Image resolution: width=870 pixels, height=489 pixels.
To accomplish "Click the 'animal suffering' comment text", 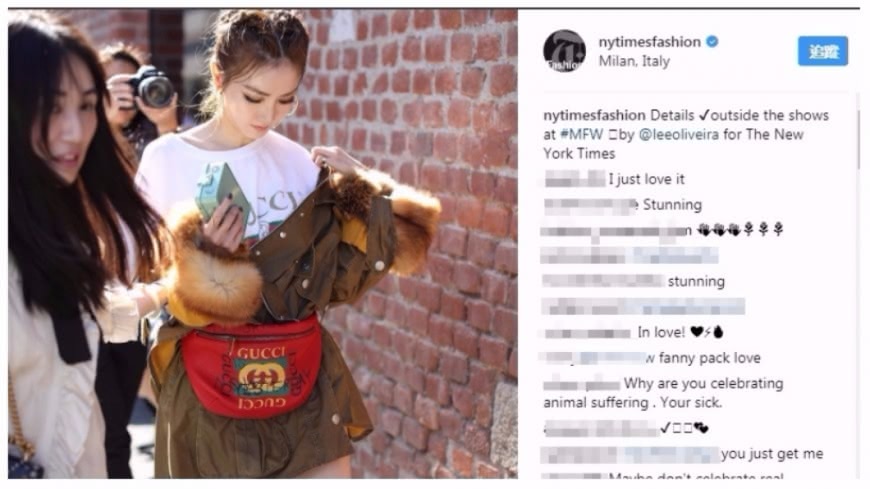I will (x=663, y=393).
